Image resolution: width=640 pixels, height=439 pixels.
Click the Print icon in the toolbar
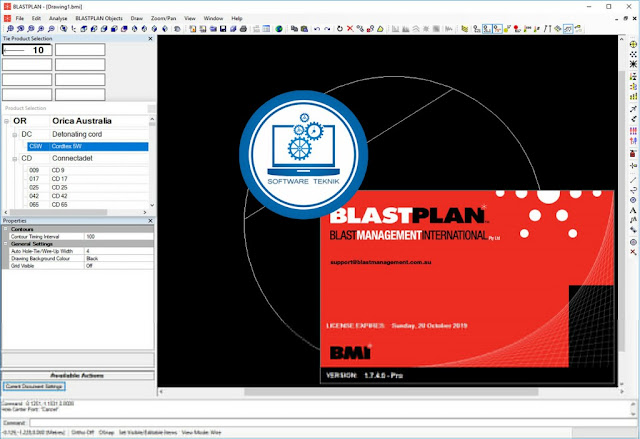243,29
